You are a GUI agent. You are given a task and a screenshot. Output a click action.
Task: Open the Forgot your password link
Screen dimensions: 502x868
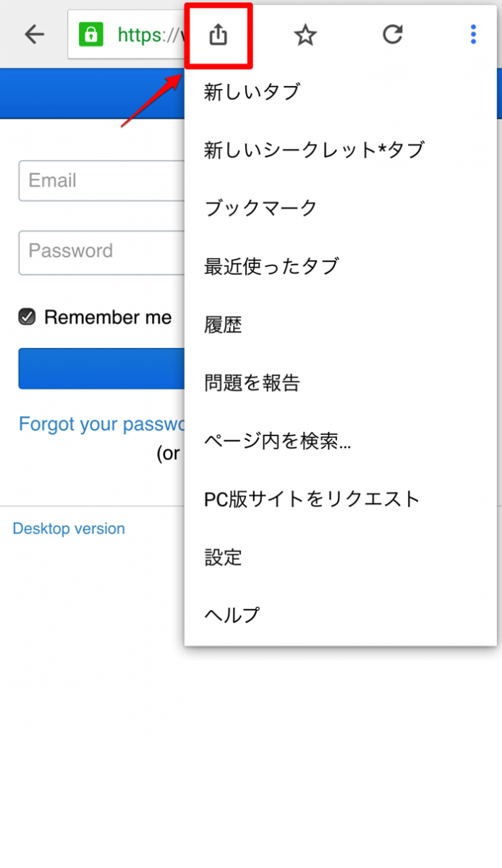tap(94, 424)
